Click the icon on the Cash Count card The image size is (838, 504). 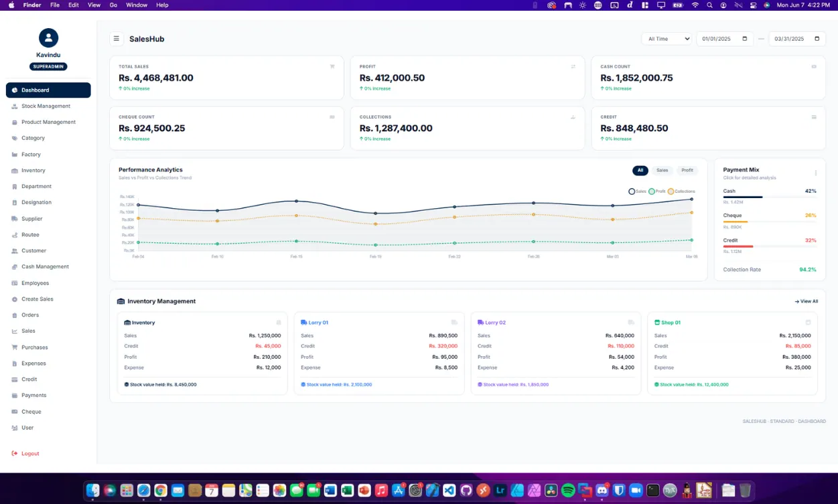tap(814, 67)
